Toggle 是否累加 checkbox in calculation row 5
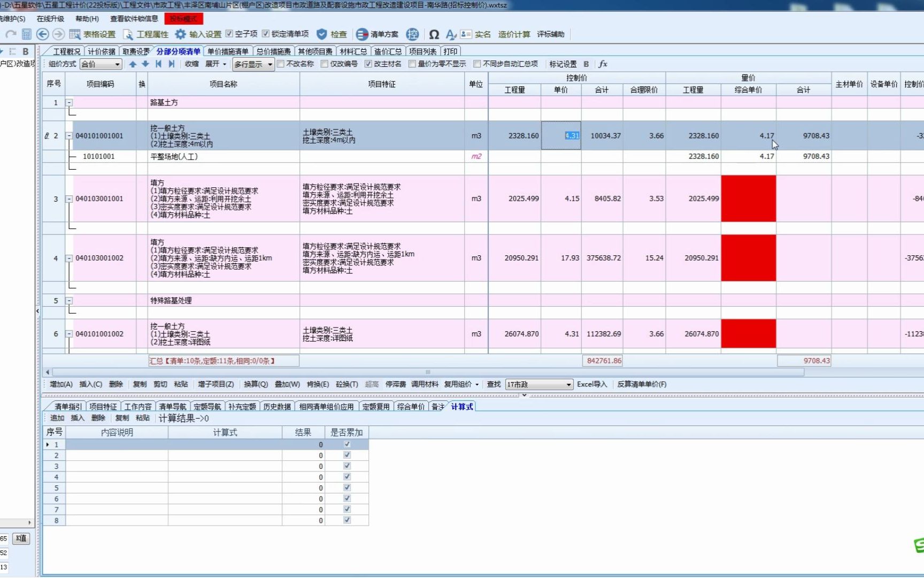 tap(347, 488)
